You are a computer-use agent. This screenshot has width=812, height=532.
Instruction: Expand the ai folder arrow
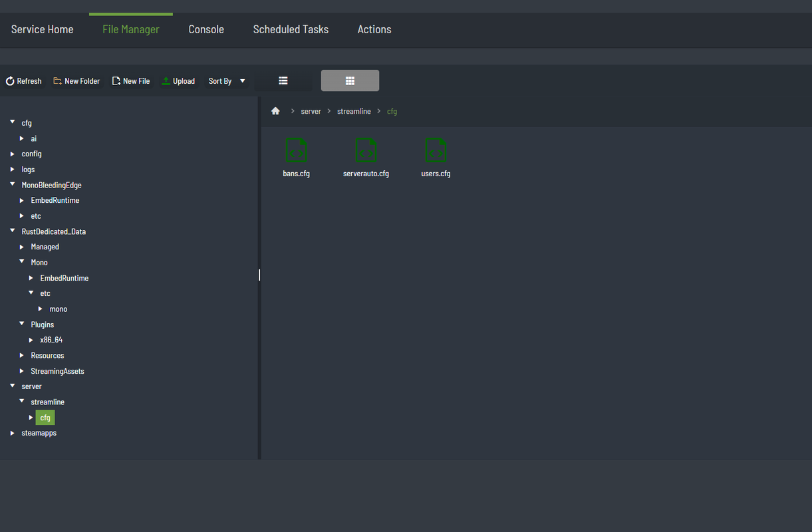(22, 138)
